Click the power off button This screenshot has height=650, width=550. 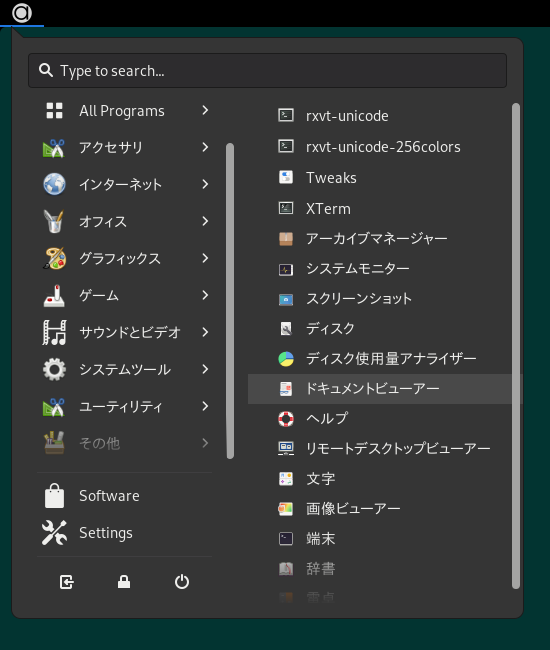point(182,582)
